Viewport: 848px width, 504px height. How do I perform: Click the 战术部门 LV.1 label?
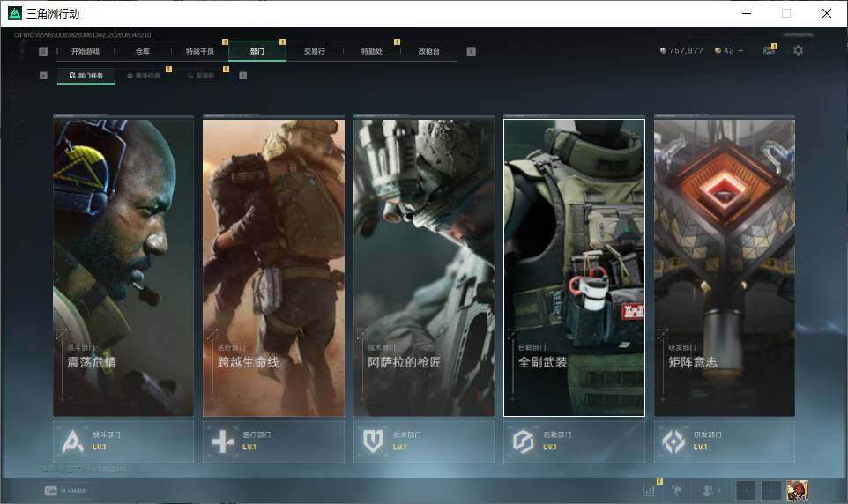(x=399, y=448)
